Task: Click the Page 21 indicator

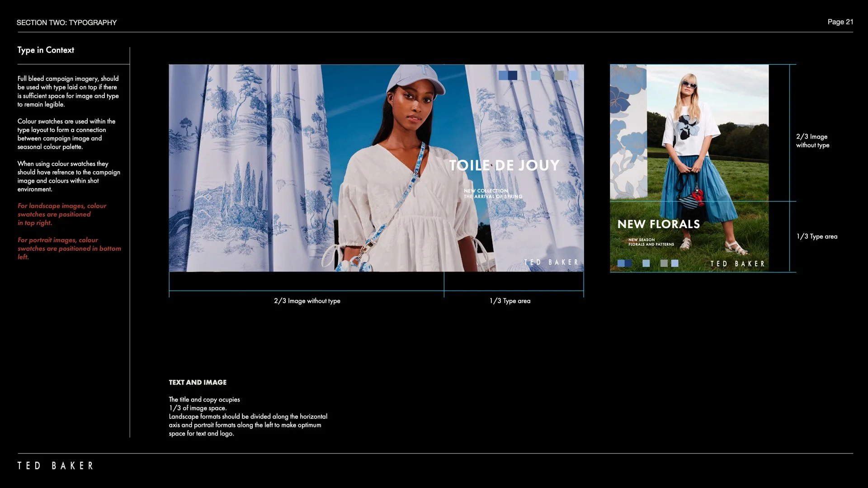Action: click(840, 22)
